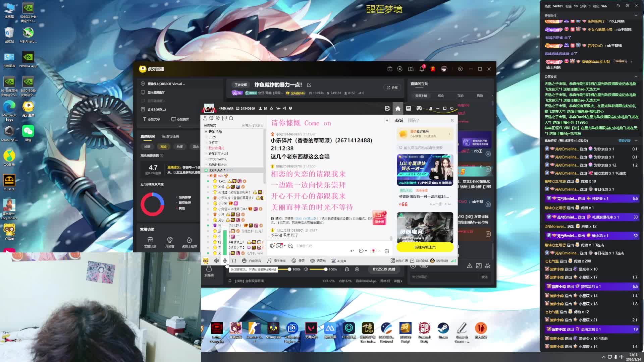Mute the YY microphone icon

[225, 261]
